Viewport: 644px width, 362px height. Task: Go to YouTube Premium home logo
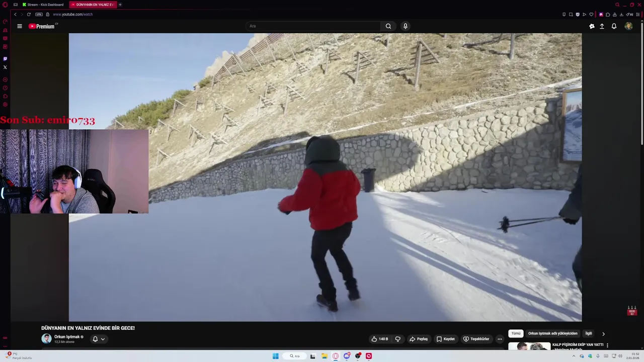43,26
